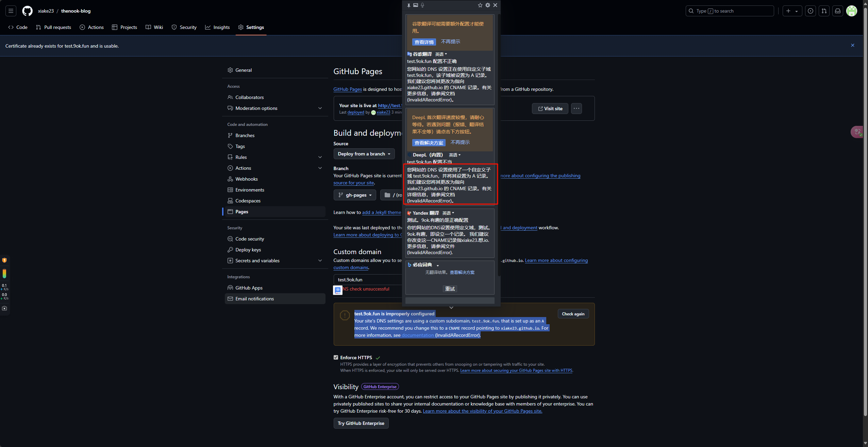The height and width of the screenshot is (447, 868).
Task: Open the user avatar menu
Action: pos(852,11)
